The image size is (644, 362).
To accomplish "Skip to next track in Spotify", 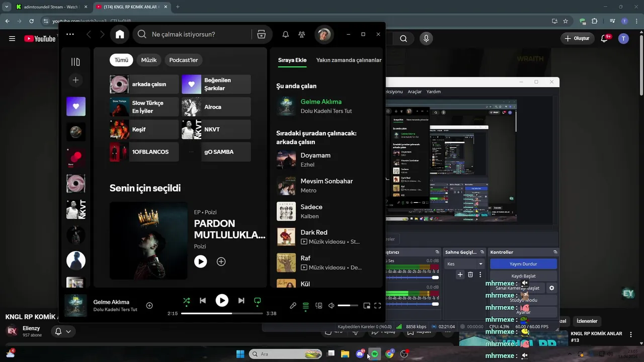I will [241, 301].
